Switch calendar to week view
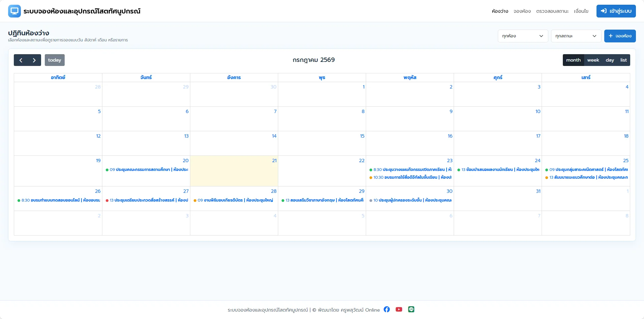The height and width of the screenshot is (319, 644). pyautogui.click(x=593, y=60)
